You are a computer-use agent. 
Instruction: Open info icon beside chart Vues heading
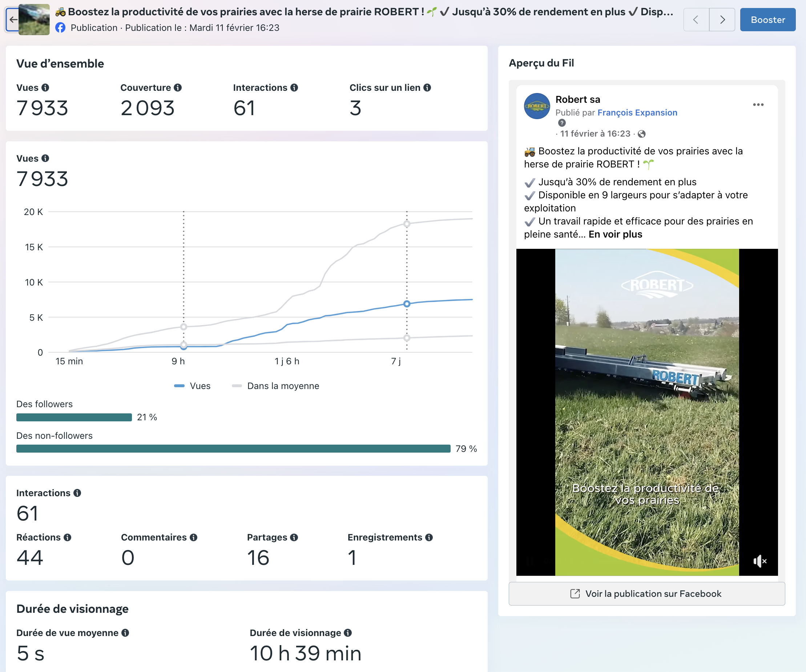click(x=45, y=158)
